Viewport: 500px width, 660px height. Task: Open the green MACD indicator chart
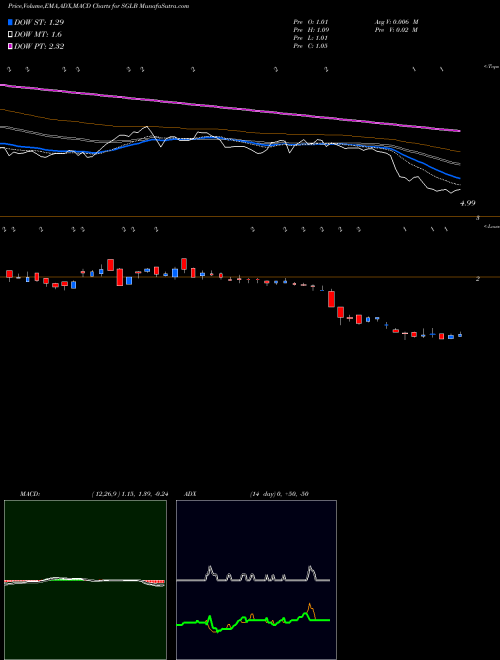pos(85,580)
